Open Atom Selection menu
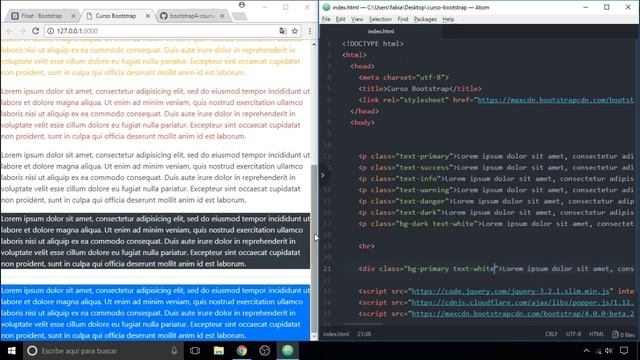This screenshot has width=640, height=360. (x=380, y=19)
